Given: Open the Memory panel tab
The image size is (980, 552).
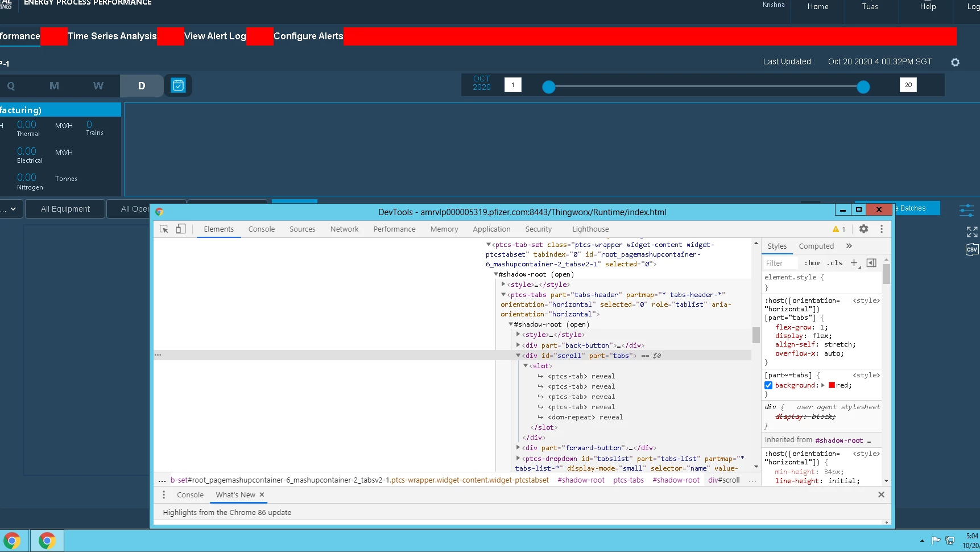Looking at the screenshot, I should (x=444, y=229).
